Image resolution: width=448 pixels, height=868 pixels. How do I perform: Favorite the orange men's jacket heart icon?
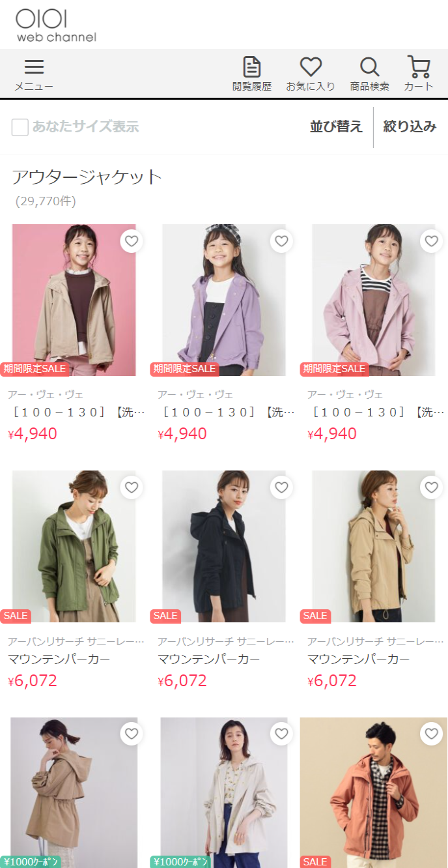point(431,734)
